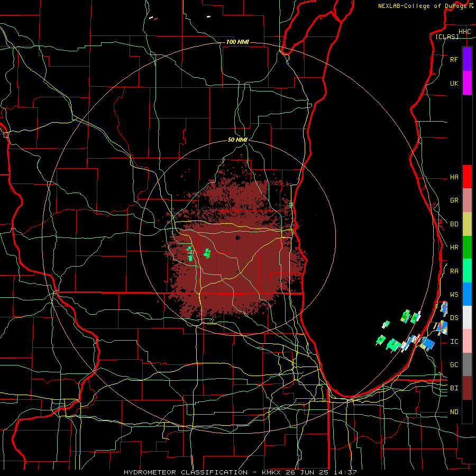Click the dark green HR color swatch

(x=467, y=248)
